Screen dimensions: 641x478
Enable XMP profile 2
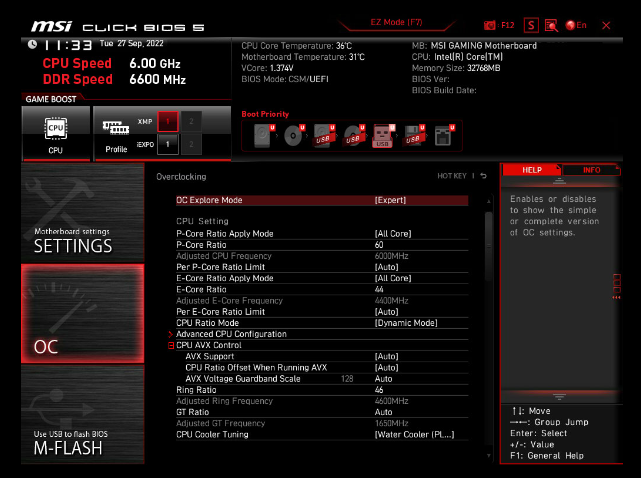coord(191,121)
